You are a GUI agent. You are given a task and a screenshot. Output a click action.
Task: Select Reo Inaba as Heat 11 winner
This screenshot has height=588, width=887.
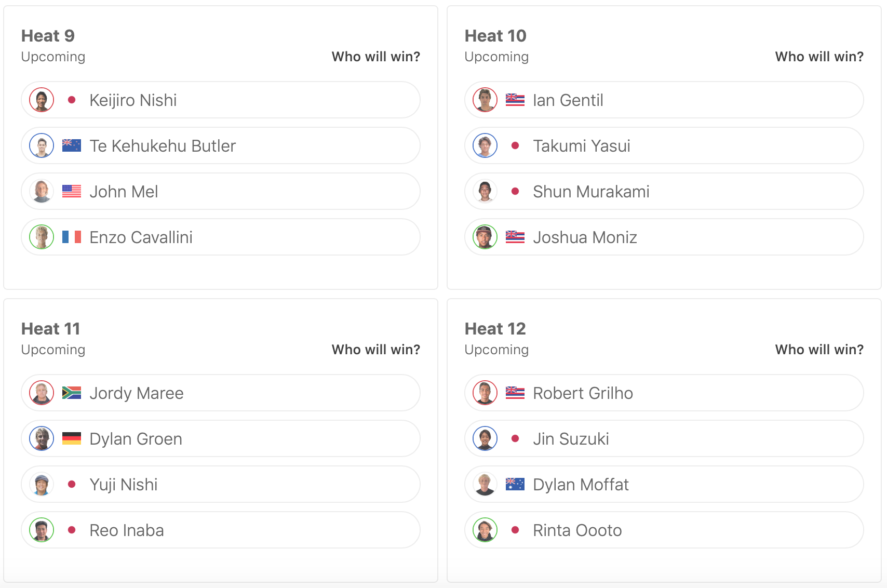(220, 530)
